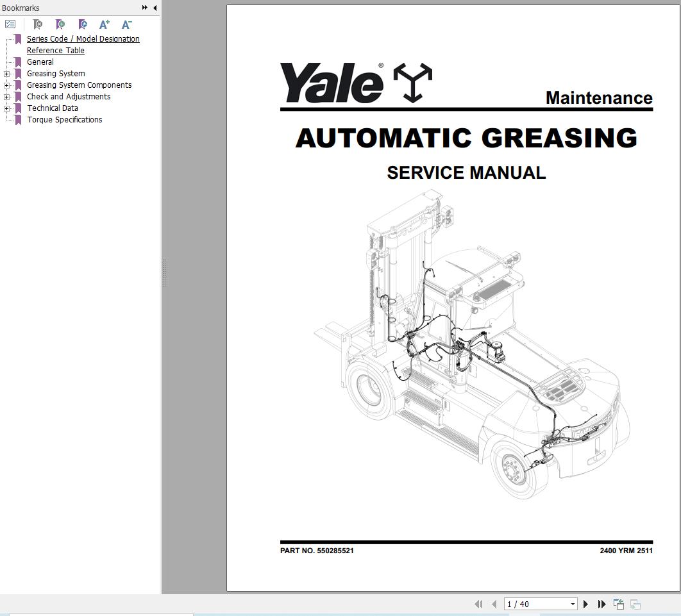Click the previous view icon on navigation bar
This screenshot has width=681, height=616.
pyautogui.click(x=619, y=603)
